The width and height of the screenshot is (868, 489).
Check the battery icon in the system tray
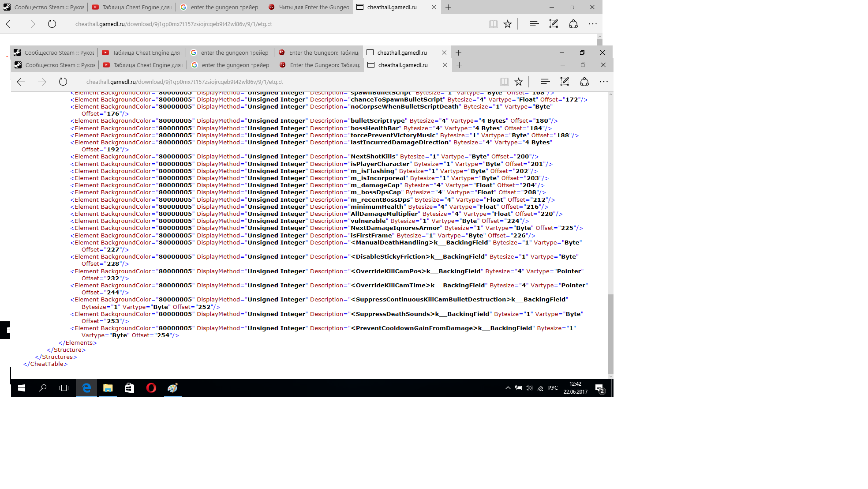point(519,388)
